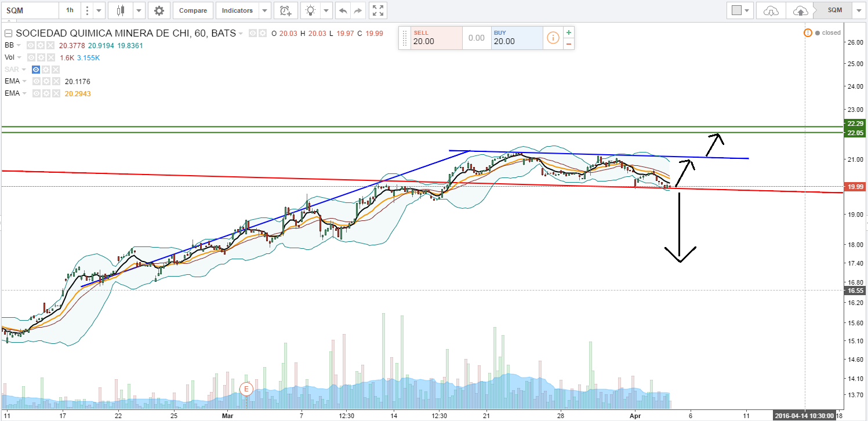Open settings gear for the Vol indicator
The width and height of the screenshot is (868, 421).
[41, 57]
